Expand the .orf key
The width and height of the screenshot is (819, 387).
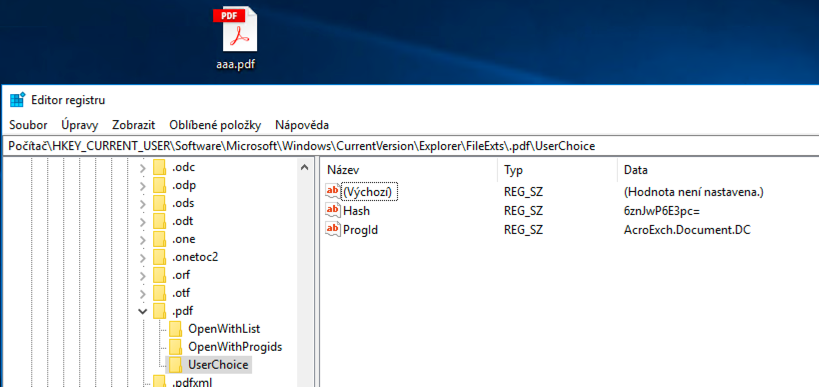(143, 275)
